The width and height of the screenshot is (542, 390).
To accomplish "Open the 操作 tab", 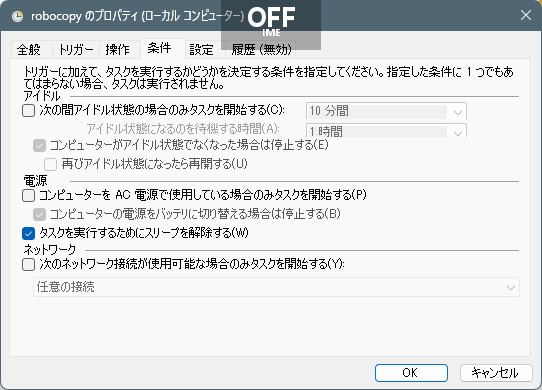I will [x=118, y=49].
